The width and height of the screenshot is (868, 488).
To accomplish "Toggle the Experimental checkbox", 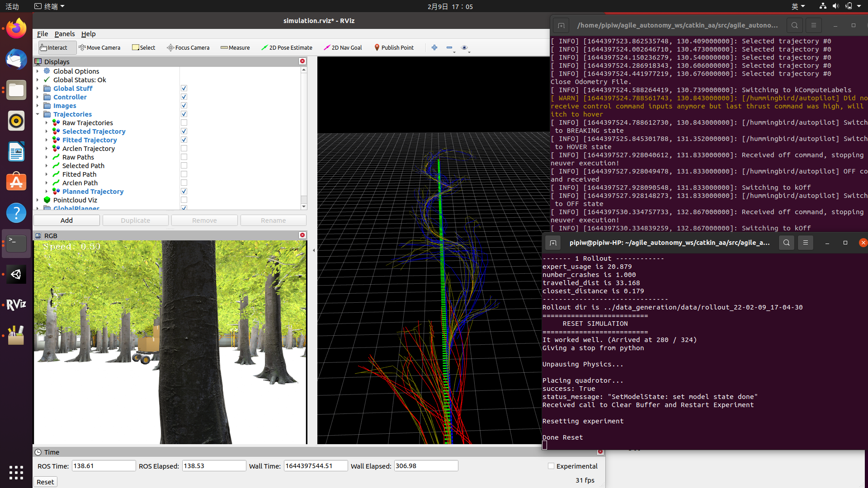I will tap(551, 466).
